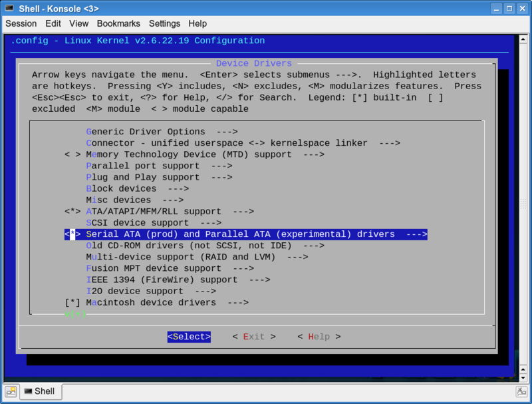Toggle Memory Technology Device (MTD) support bracket
532x404 pixels.
[72, 154]
